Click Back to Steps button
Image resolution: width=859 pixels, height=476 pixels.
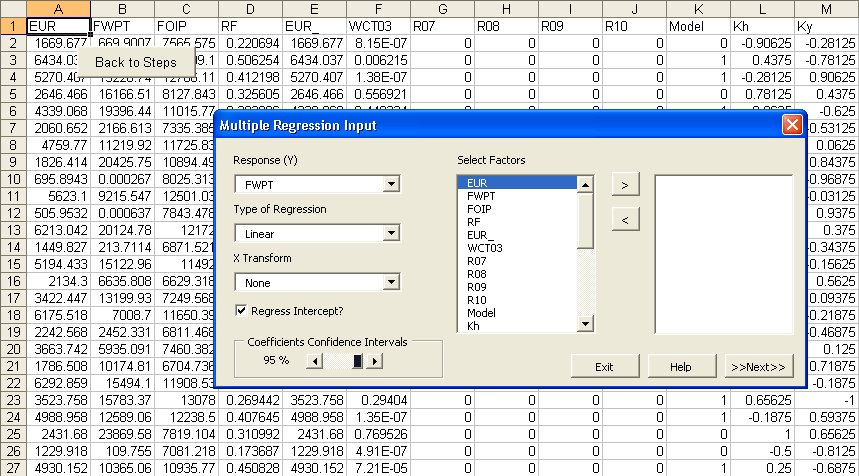pos(136,62)
